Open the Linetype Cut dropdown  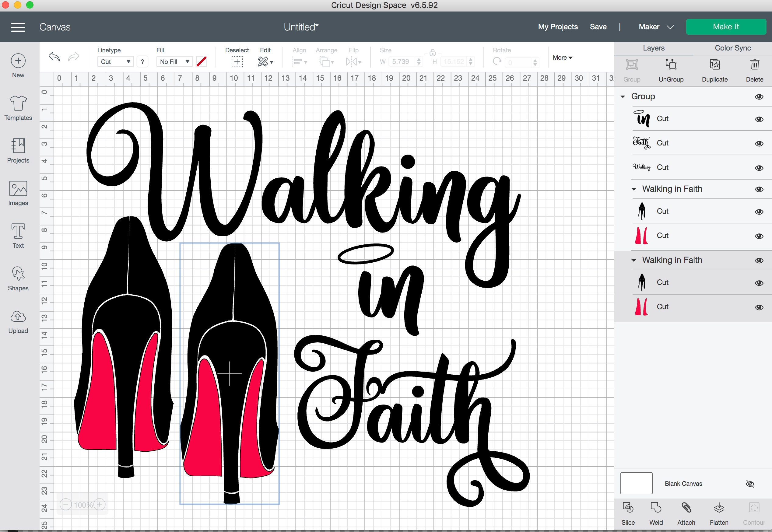click(x=115, y=61)
